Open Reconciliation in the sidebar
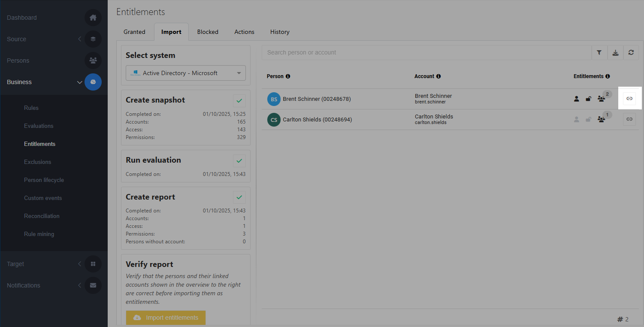The image size is (644, 327). (x=42, y=216)
